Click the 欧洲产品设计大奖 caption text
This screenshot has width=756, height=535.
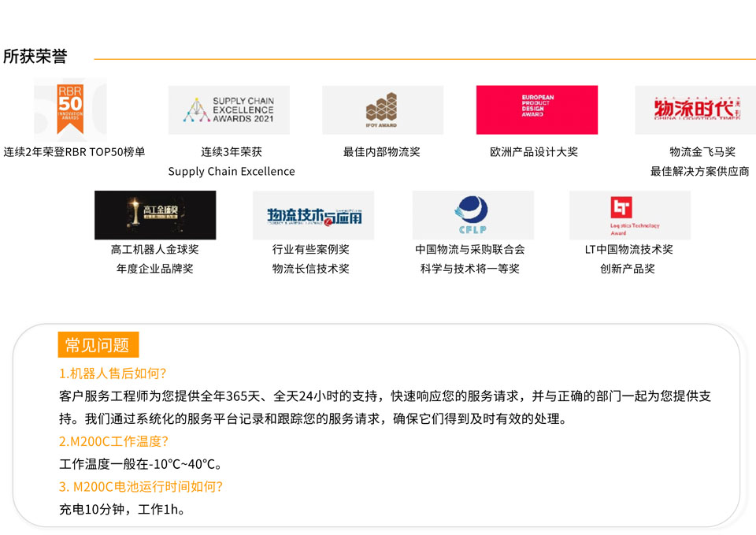pyautogui.click(x=534, y=152)
